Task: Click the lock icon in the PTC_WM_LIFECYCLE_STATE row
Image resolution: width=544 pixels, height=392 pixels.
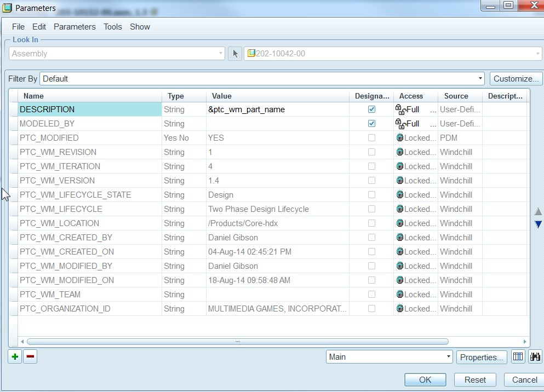Action: [x=400, y=195]
